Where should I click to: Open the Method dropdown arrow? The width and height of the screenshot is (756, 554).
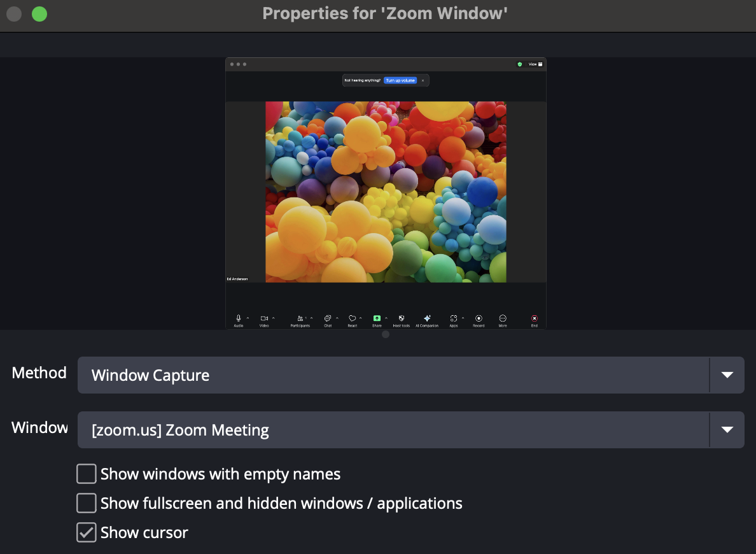727,375
